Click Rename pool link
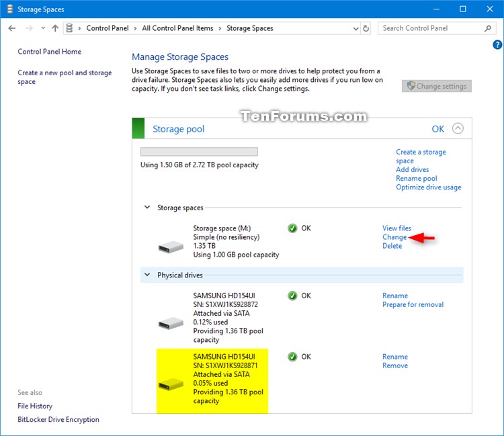Image resolution: width=504 pixels, height=436 pixels. (x=416, y=178)
